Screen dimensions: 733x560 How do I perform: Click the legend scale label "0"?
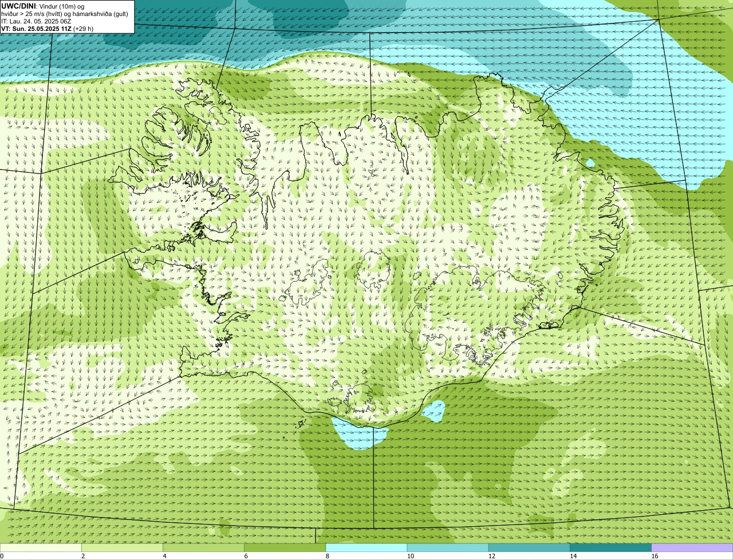pos(2,556)
